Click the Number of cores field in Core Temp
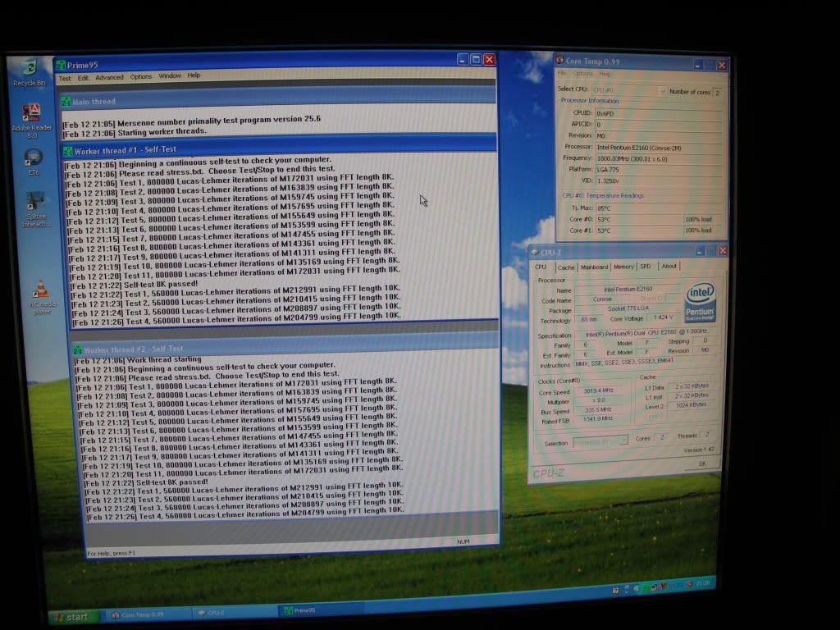This screenshot has width=840, height=630. (x=717, y=93)
